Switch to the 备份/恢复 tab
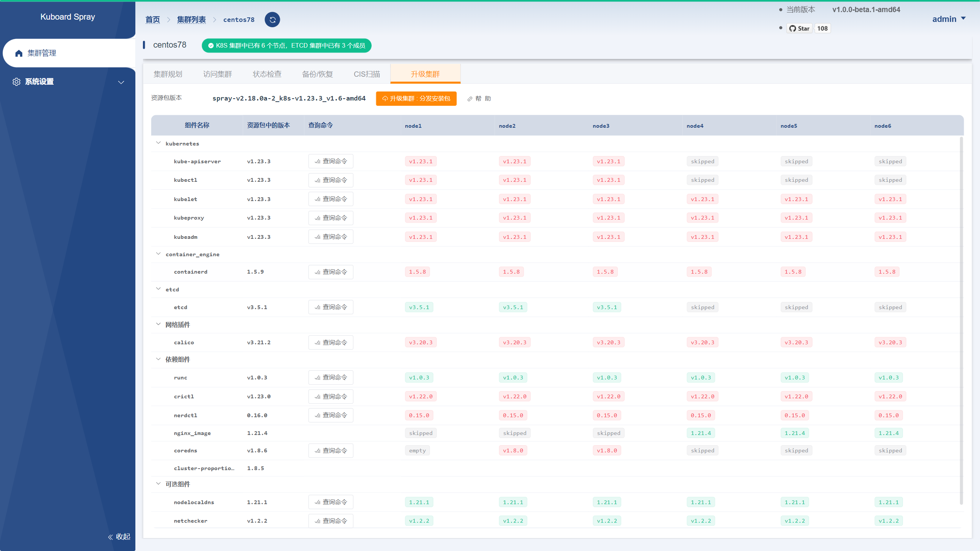 click(x=317, y=74)
